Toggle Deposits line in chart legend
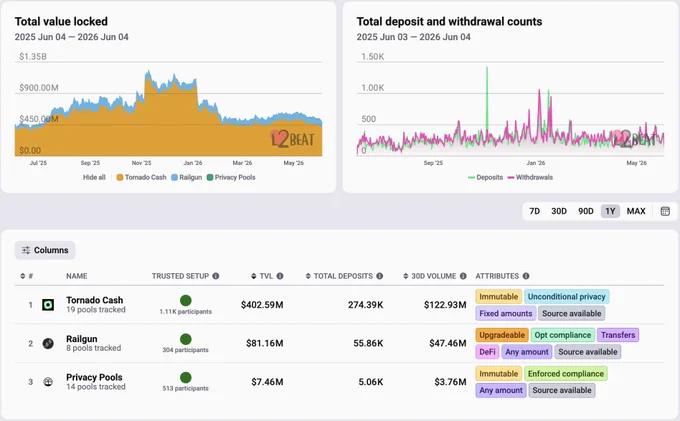The height and width of the screenshot is (421, 680). [485, 177]
